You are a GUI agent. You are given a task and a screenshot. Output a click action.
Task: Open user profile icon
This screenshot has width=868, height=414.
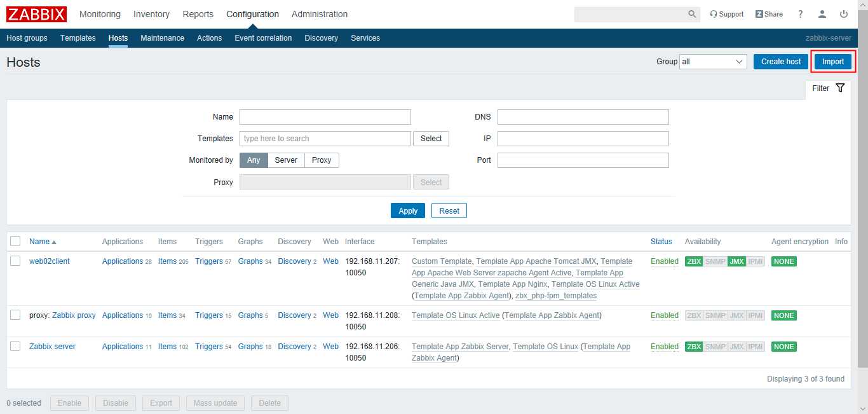(822, 14)
